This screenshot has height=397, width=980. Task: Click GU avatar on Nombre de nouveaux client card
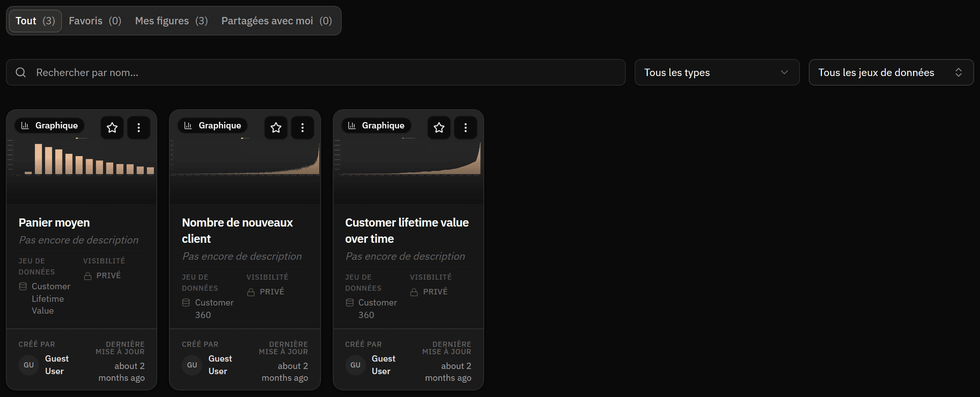[192, 365]
